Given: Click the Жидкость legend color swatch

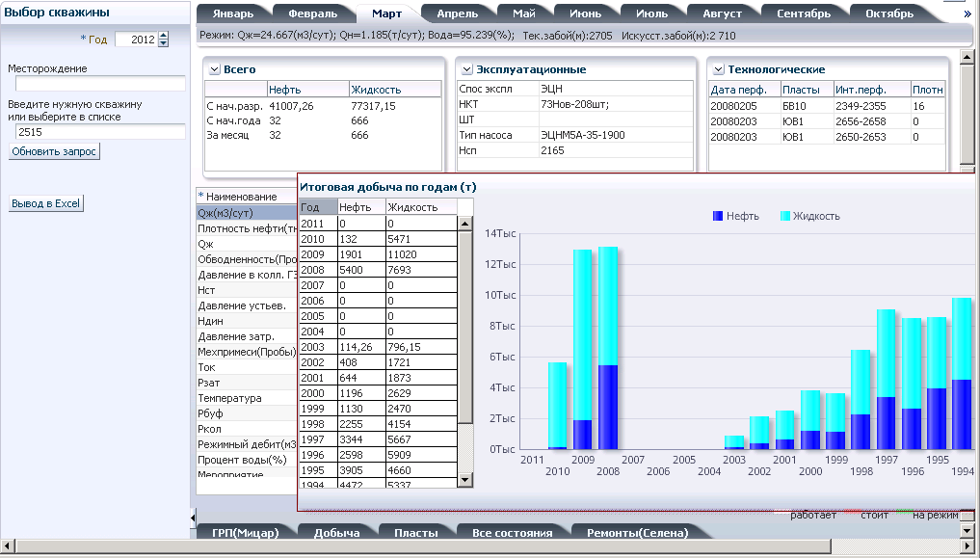Looking at the screenshot, I should (785, 216).
